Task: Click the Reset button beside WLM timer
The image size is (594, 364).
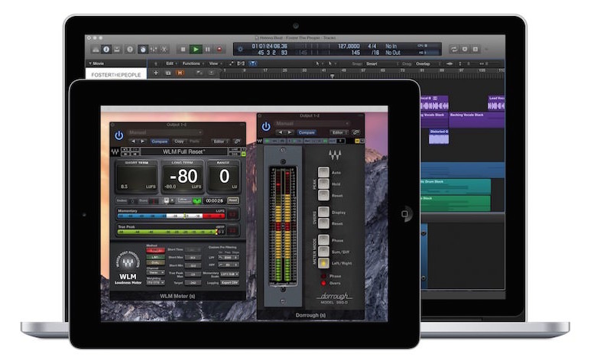Action: tap(233, 200)
